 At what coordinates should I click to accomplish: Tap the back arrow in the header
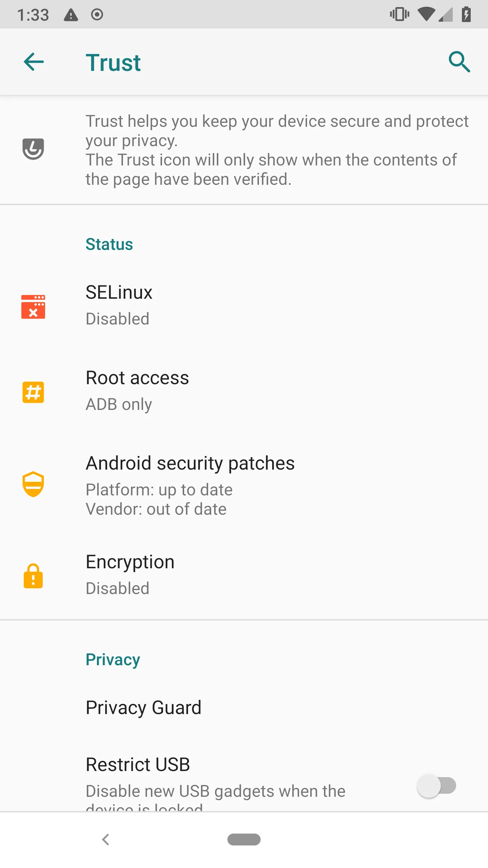34,62
